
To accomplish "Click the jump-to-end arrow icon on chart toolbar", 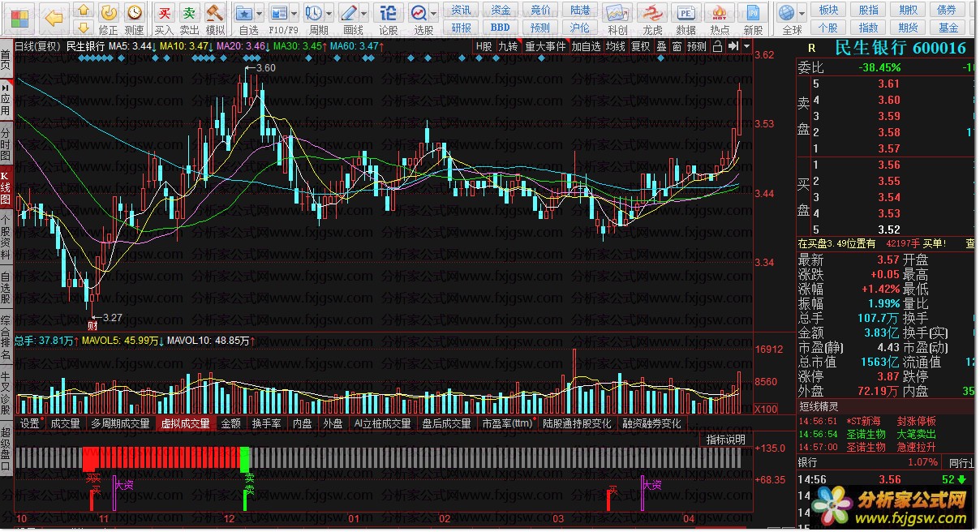I will point(733,46).
